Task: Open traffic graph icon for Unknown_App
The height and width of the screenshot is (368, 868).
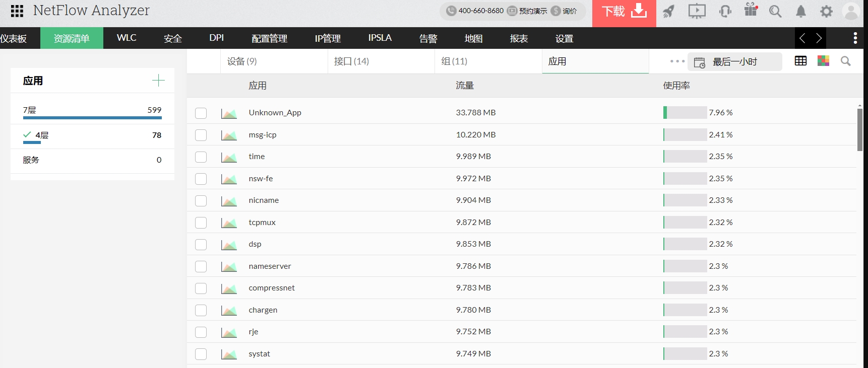Action: click(x=229, y=113)
